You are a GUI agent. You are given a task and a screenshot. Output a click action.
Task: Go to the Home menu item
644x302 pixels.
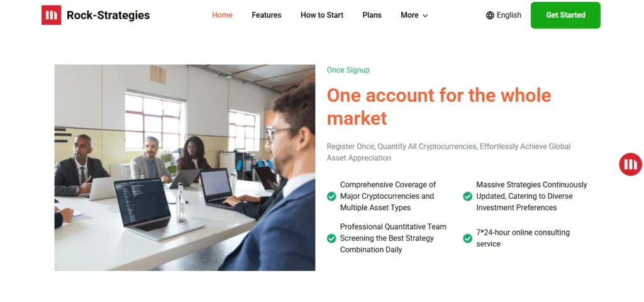pyautogui.click(x=222, y=15)
